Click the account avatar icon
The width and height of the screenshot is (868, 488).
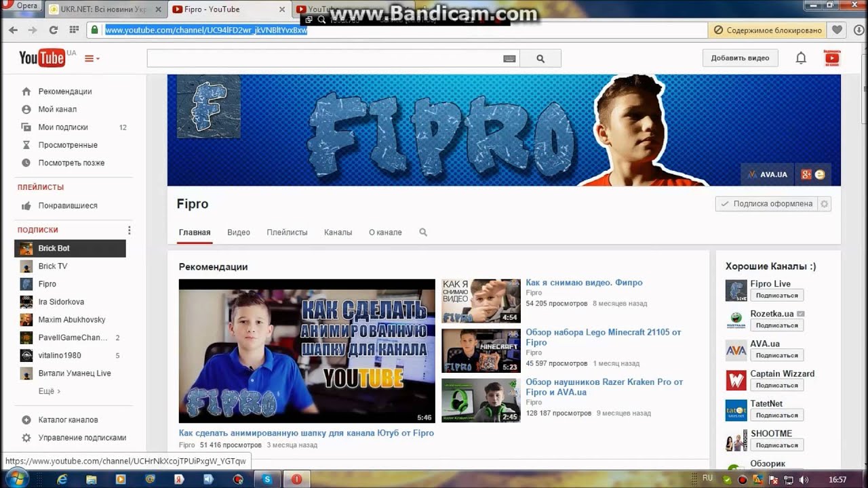pyautogui.click(x=831, y=58)
